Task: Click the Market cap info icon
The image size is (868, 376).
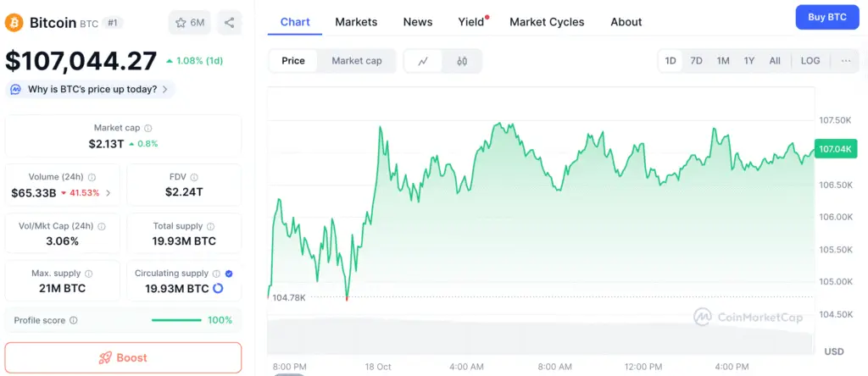Action: click(148, 128)
